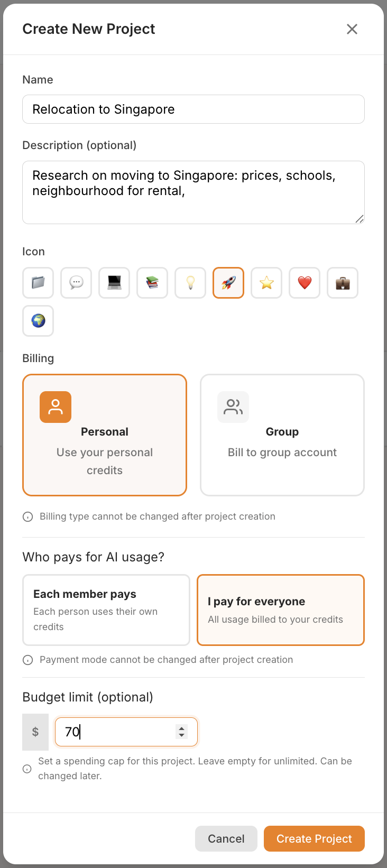Choose the light bulb icon
Image resolution: width=387 pixels, height=868 pixels.
tap(190, 283)
